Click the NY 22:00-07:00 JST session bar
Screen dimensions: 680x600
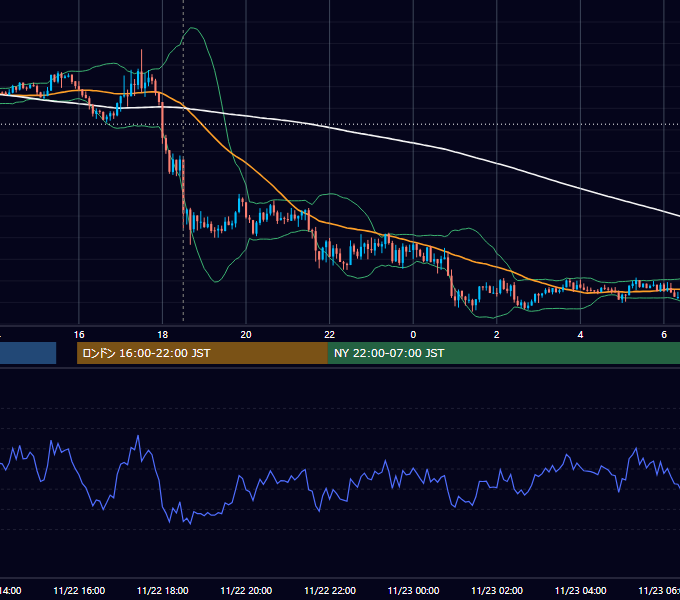coord(503,353)
